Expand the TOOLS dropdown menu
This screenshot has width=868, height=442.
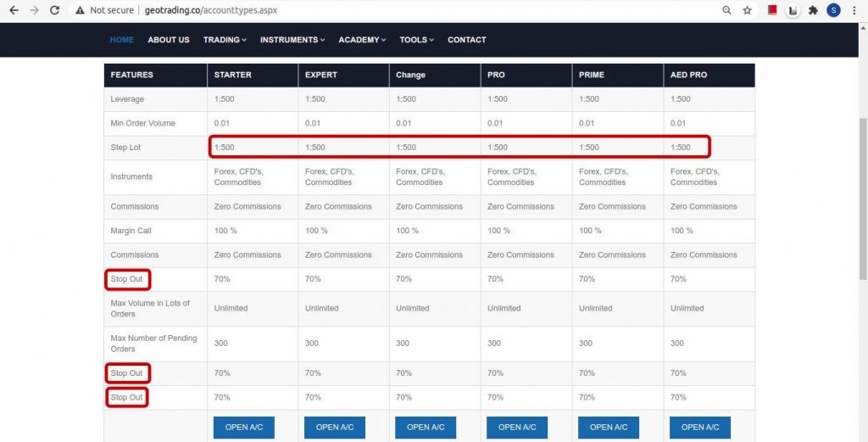[417, 40]
